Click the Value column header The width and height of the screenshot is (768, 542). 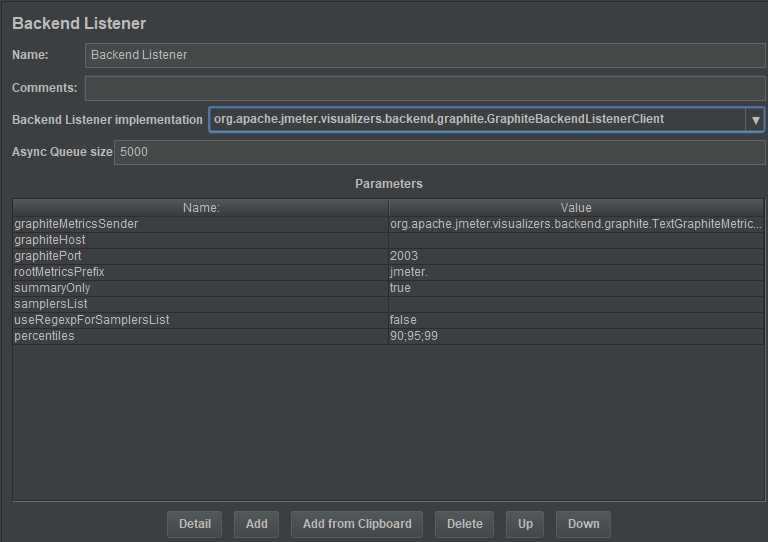coord(576,208)
